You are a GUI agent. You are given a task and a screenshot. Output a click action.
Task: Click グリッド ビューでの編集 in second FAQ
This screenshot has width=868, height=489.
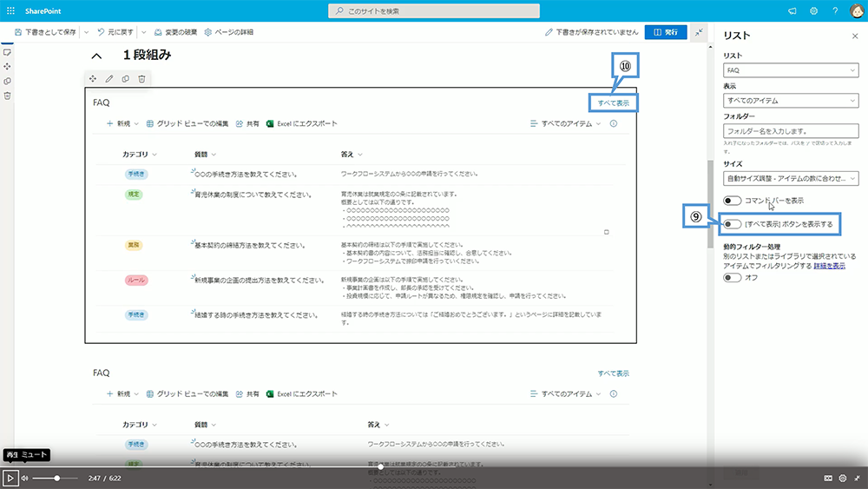(187, 393)
